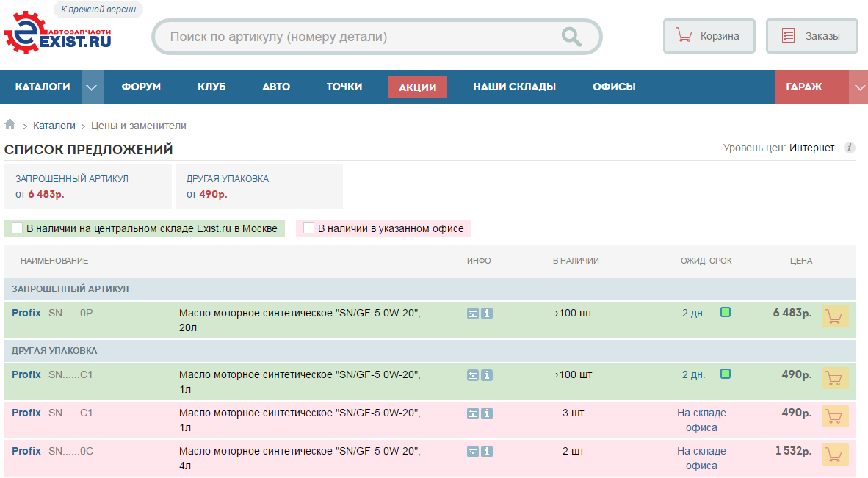Click На складе офиса in 1 532р. row
This screenshot has height=478, width=868.
(701, 458)
